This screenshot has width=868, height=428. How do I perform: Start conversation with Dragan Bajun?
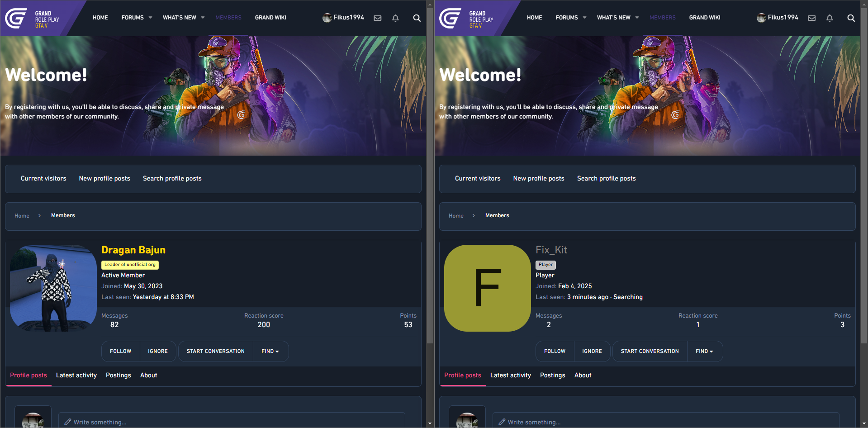pos(216,351)
